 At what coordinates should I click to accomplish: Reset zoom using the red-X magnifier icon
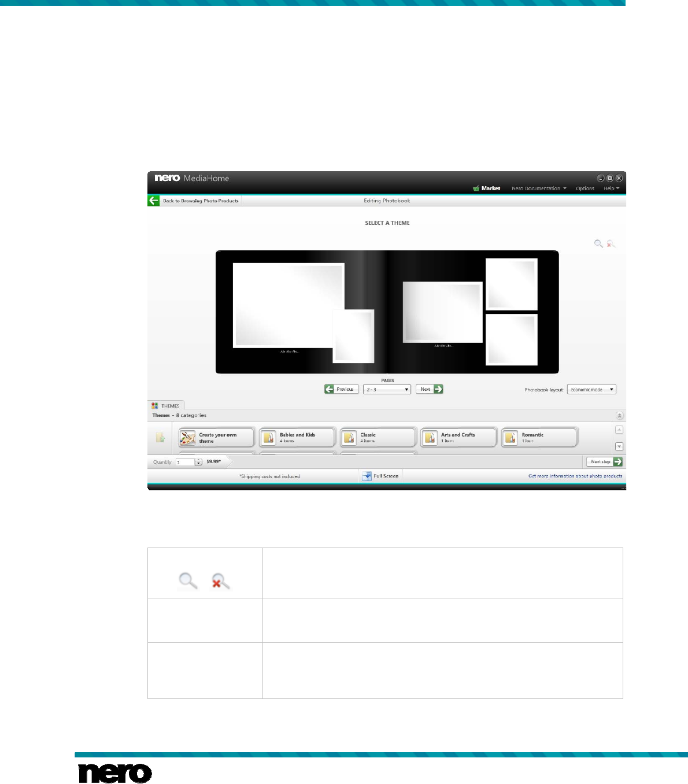tap(611, 244)
